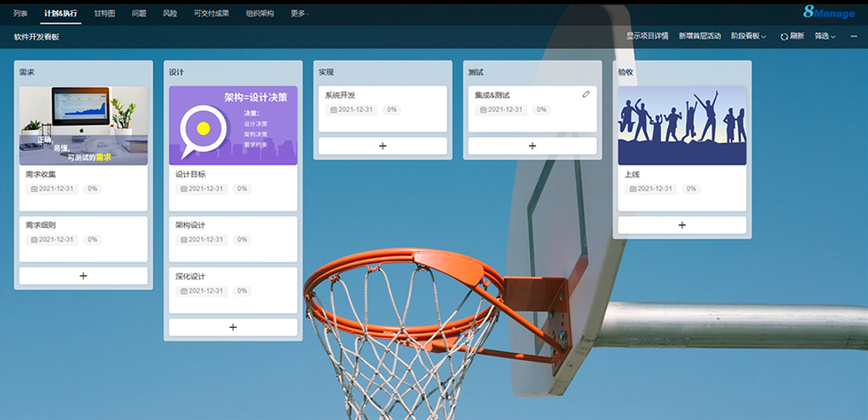Expand the 更多 menu dropdown

click(300, 14)
